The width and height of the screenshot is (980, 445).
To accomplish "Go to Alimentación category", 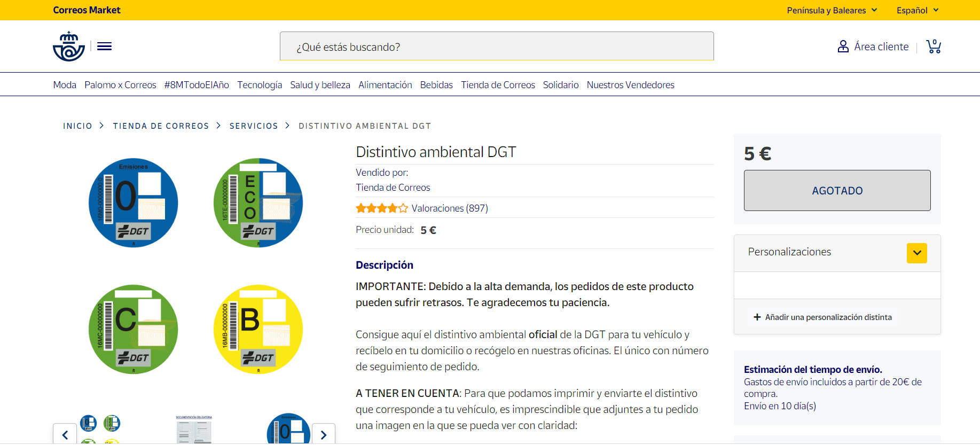I will tap(385, 85).
